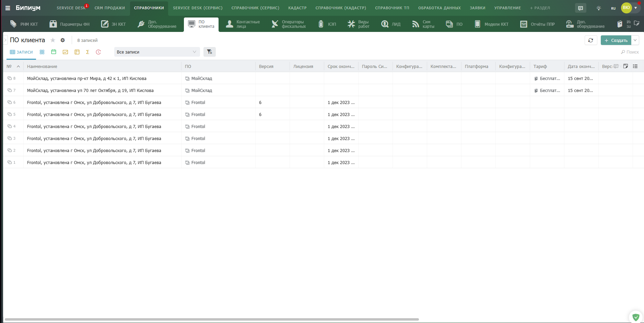Switch language via RU selector
Screen dimensions: 644x323
tap(613, 8)
